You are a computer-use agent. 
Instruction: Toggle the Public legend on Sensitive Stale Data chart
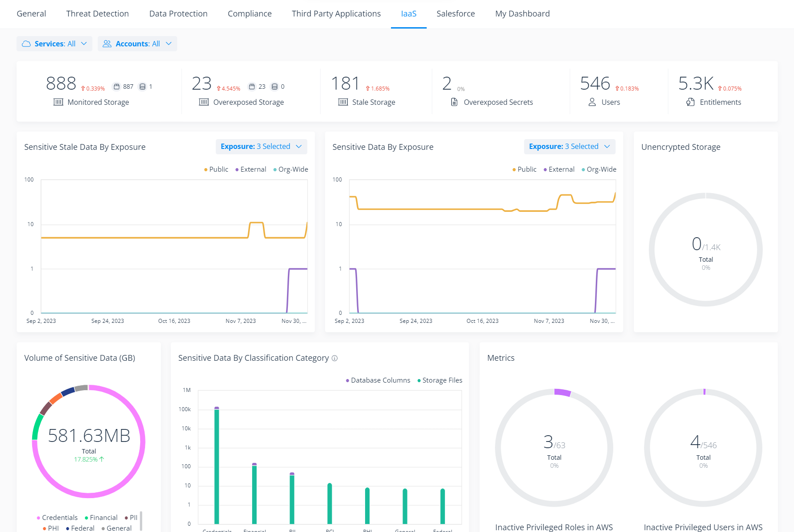pyautogui.click(x=216, y=169)
